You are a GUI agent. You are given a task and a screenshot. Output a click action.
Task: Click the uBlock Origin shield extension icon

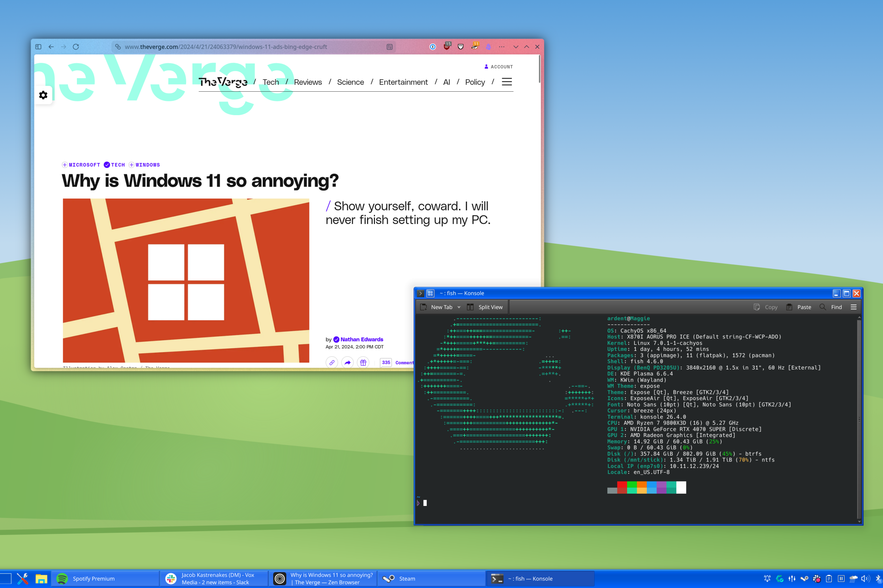447,47
